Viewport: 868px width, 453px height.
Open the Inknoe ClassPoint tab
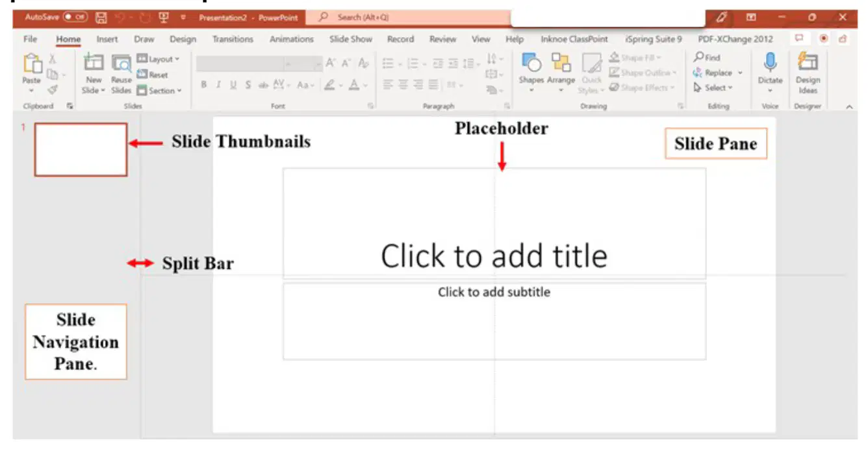pos(574,39)
